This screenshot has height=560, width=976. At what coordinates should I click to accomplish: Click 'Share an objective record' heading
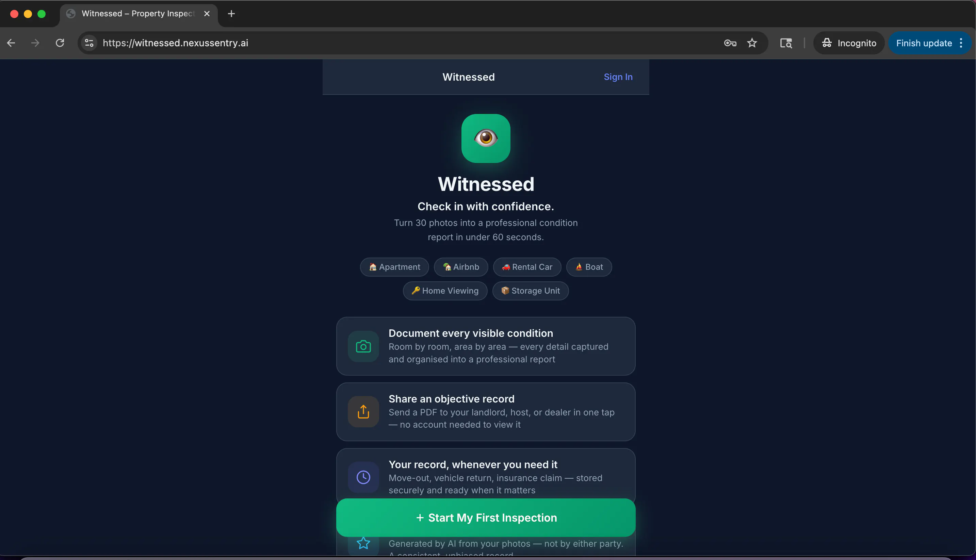tap(451, 399)
